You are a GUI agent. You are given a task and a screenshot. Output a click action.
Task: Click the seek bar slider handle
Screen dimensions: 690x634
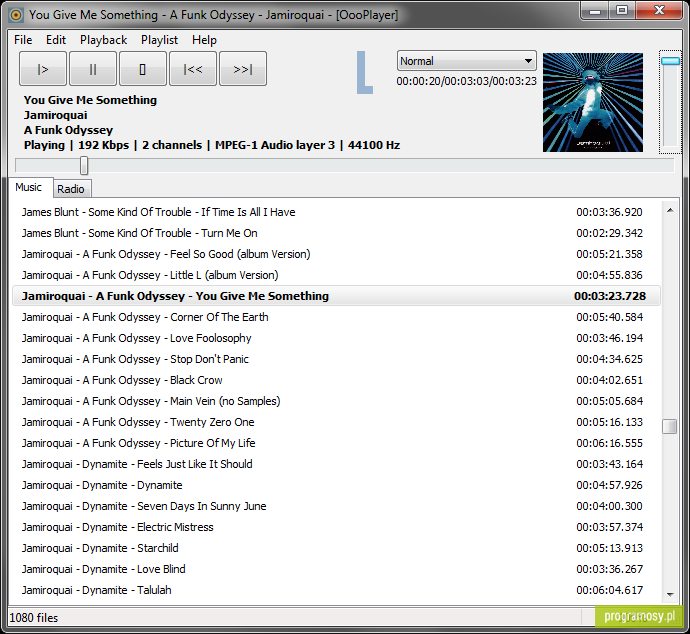[x=84, y=165]
